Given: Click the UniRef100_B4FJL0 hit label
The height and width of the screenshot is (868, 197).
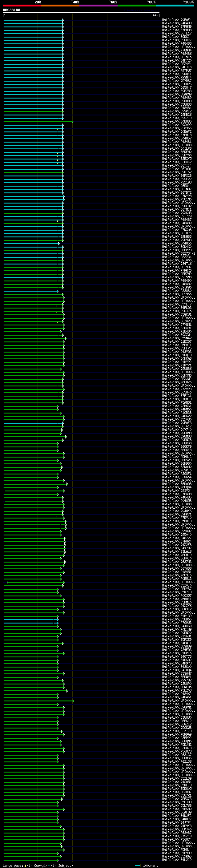Looking at the screenshot, I should point(177,67).
